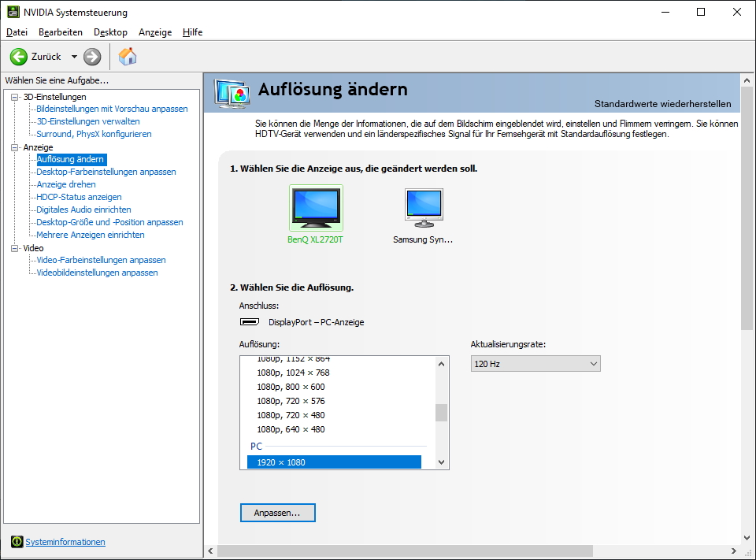This screenshot has width=756, height=560.
Task: Collapse the 3D-Einstellungen tree node
Action: (x=14, y=97)
